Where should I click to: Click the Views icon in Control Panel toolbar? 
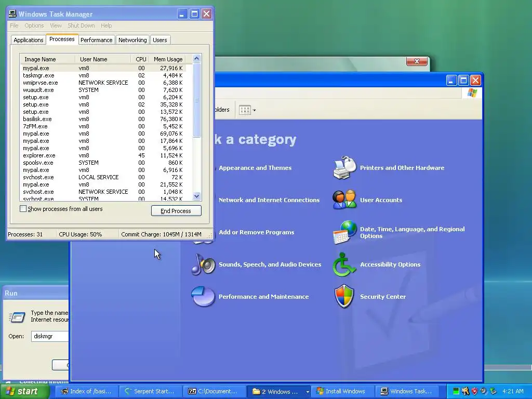pos(245,110)
